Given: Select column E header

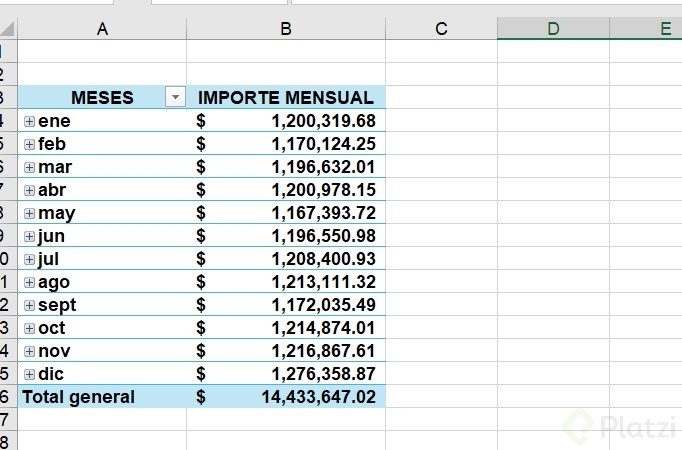Looking at the screenshot, I should coord(646,29).
